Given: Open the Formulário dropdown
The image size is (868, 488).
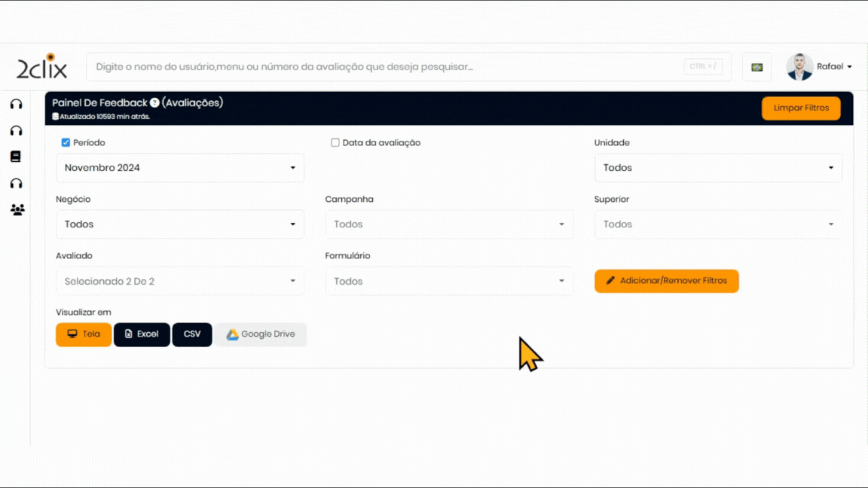Looking at the screenshot, I should [x=449, y=281].
